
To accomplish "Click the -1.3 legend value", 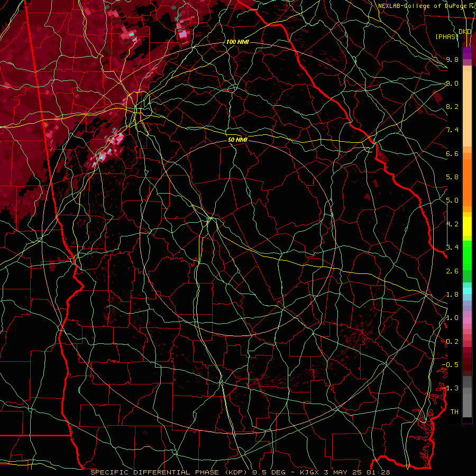I will pyautogui.click(x=450, y=388).
